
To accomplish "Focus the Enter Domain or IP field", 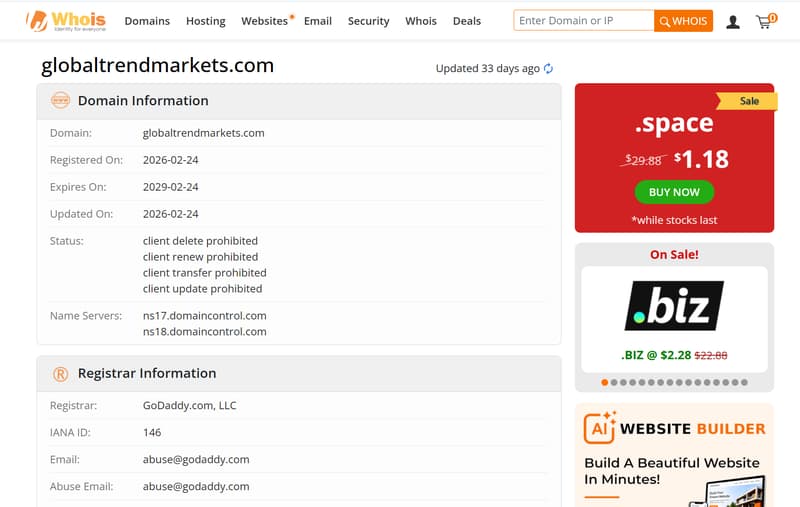I will pyautogui.click(x=584, y=20).
